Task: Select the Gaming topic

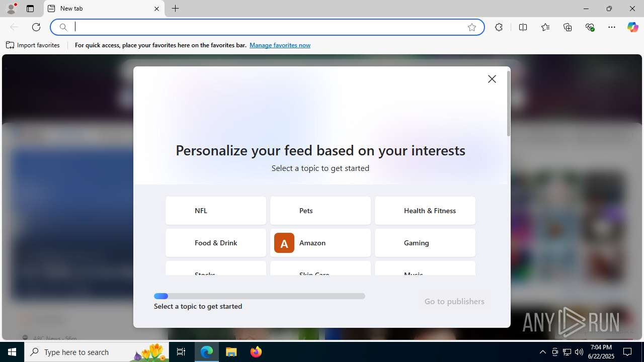Action: click(x=425, y=243)
